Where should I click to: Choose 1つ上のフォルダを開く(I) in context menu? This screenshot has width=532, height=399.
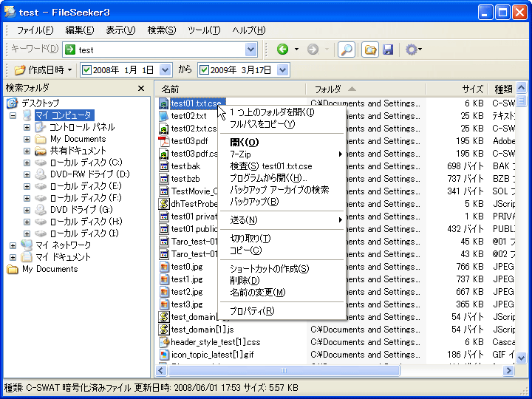(282, 112)
